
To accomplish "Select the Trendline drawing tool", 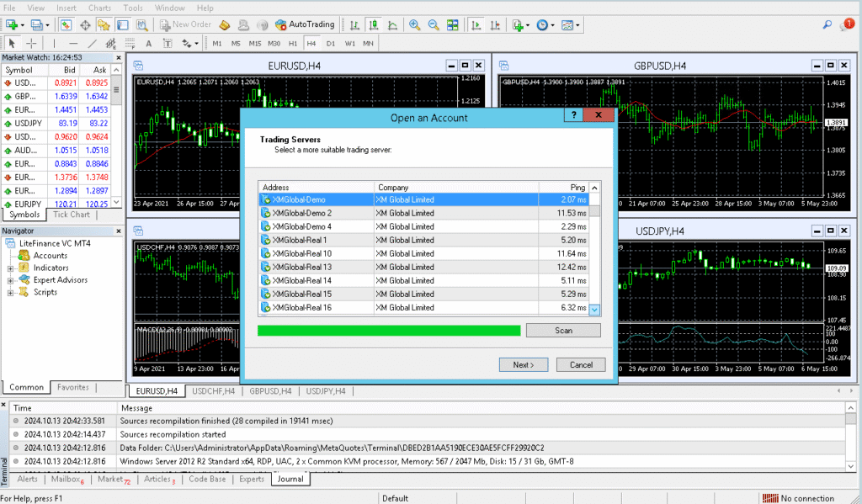I will [92, 43].
